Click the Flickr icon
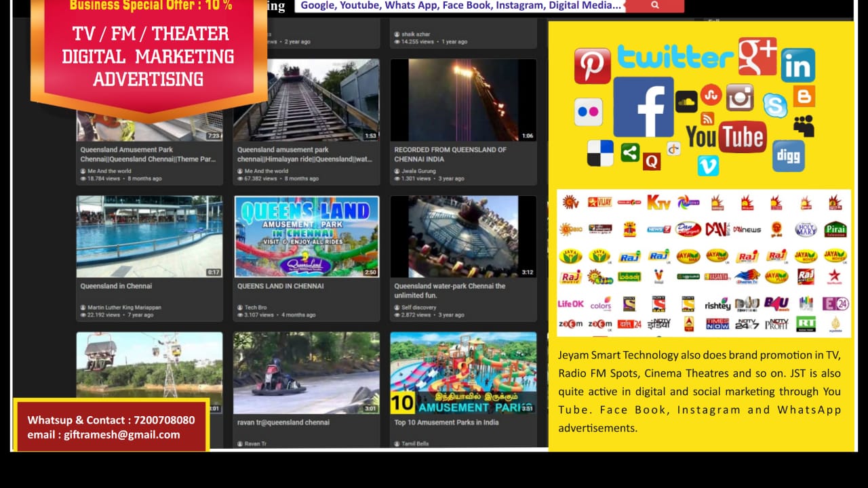Viewport: 868px width, 488px height. click(x=588, y=112)
